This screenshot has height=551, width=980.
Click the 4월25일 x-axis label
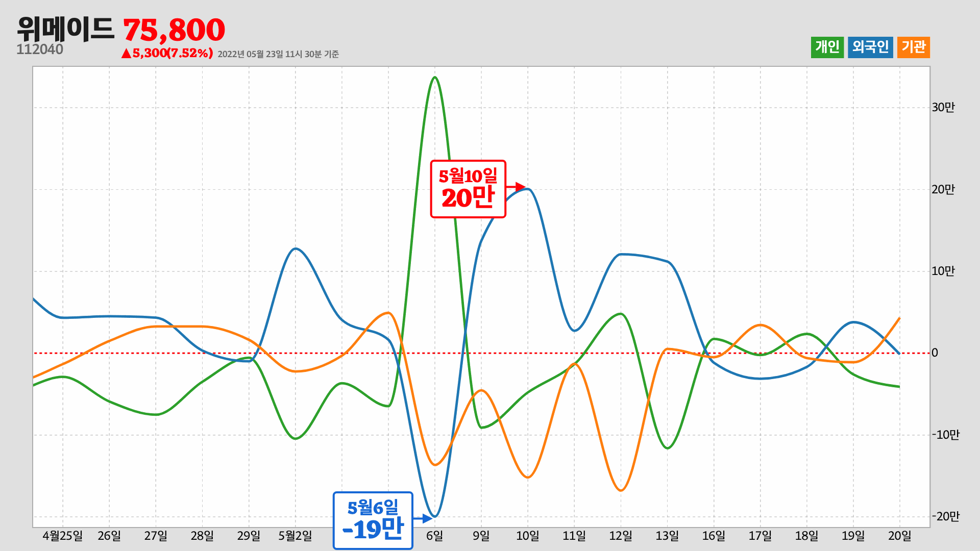(x=62, y=536)
